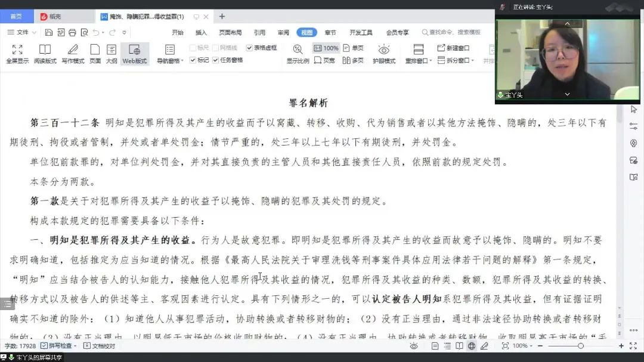Click the export-to-PDF icon beside Save

(61, 32)
